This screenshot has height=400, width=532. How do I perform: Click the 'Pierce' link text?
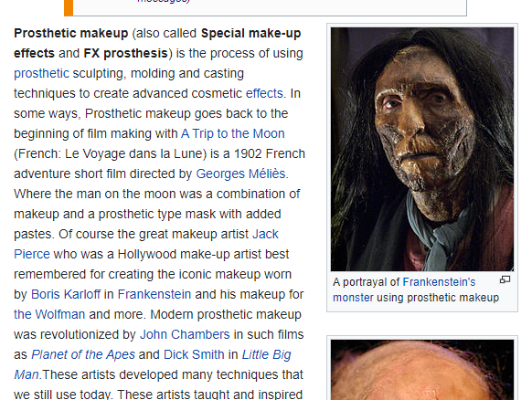click(32, 254)
